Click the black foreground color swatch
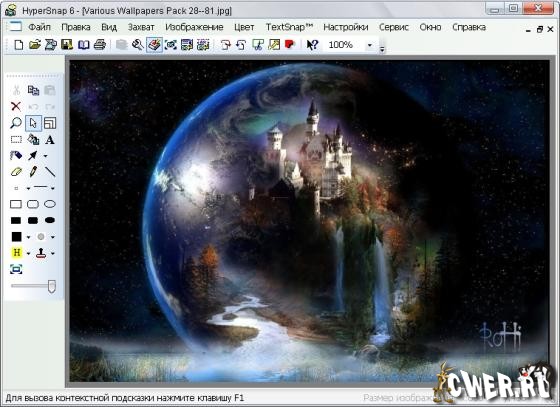560x407 pixels. coord(16,236)
